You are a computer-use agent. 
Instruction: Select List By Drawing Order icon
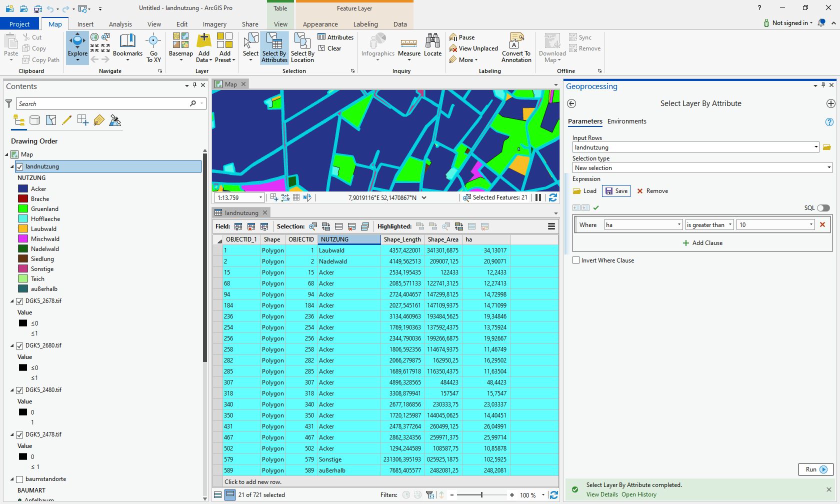pos(19,120)
